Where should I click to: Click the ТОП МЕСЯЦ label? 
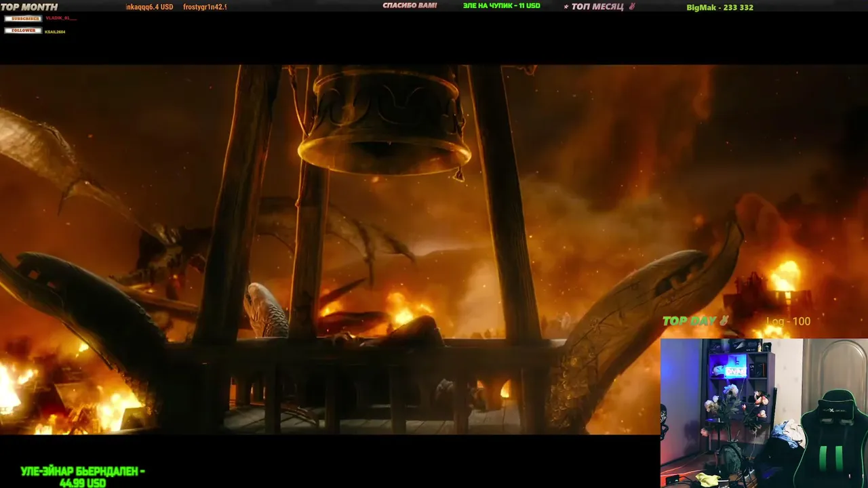click(599, 7)
